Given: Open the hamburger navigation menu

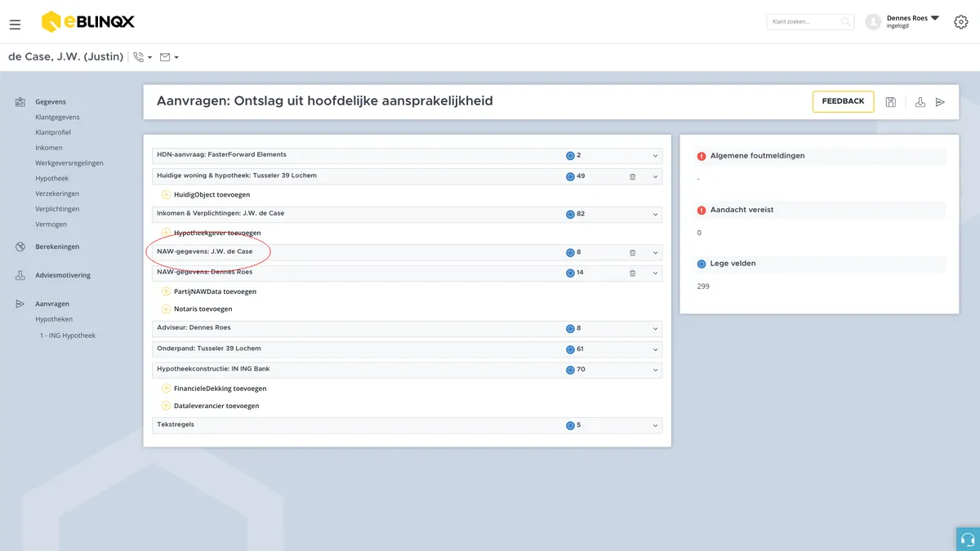Looking at the screenshot, I should click(x=16, y=24).
